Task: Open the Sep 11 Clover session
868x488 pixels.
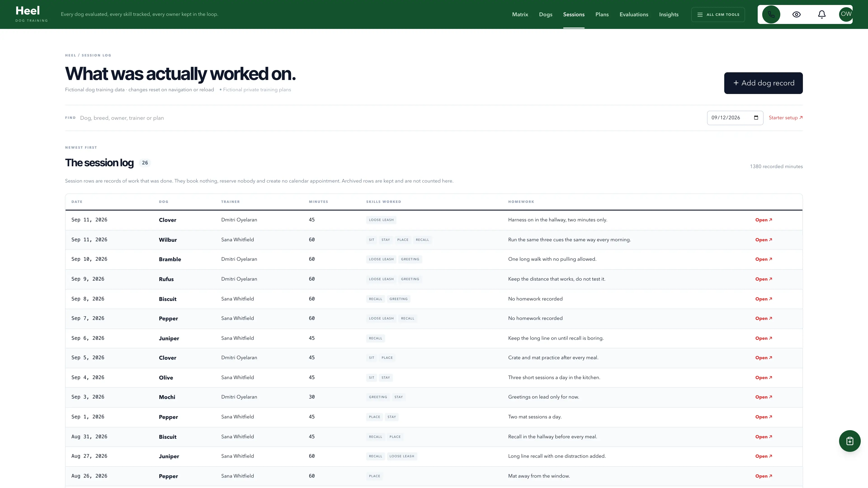Action: pos(763,220)
